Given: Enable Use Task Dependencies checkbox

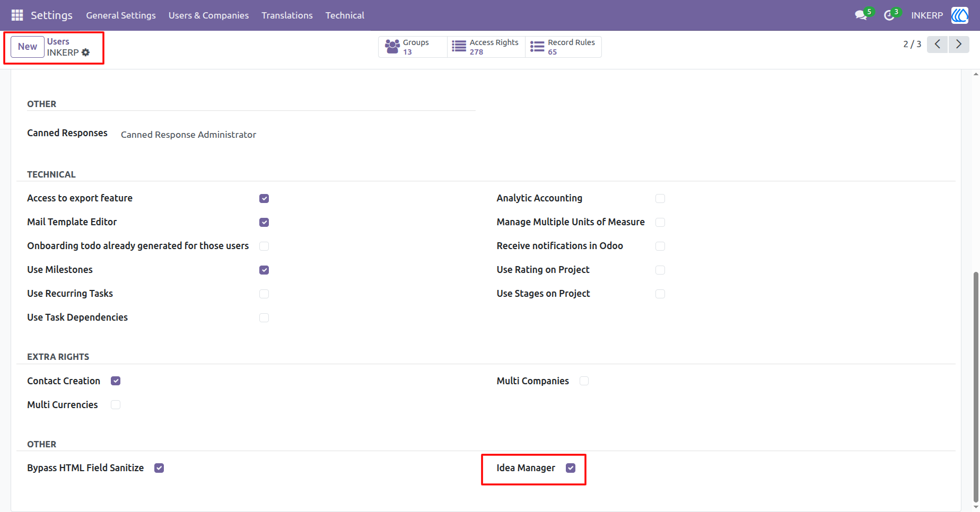Looking at the screenshot, I should pyautogui.click(x=264, y=317).
